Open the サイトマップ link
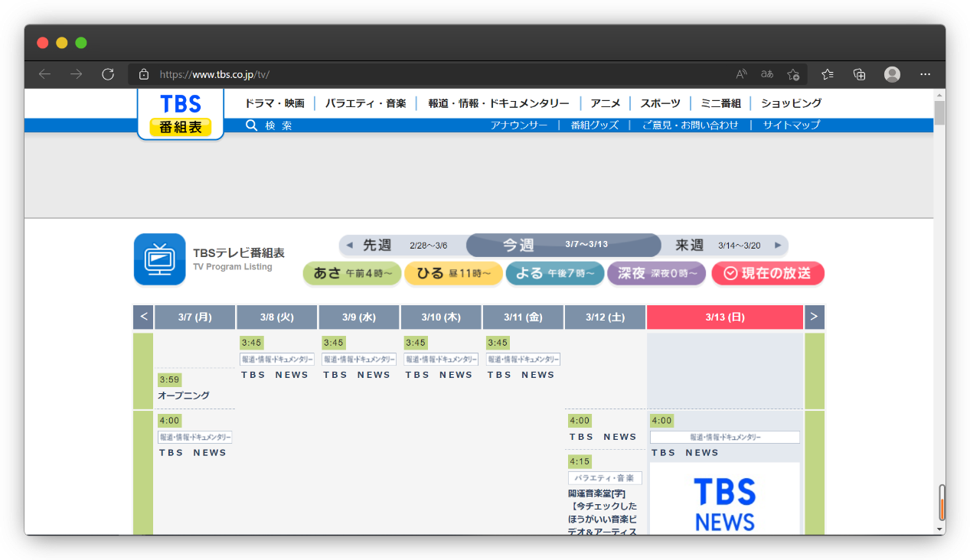970x560 pixels. tap(791, 125)
